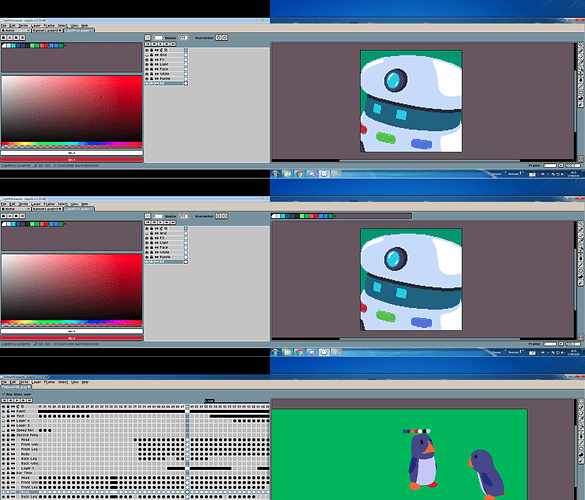Image resolution: width=585 pixels, height=500 pixels.
Task: Collapse the Our Time layer group folder
Action: point(13,473)
